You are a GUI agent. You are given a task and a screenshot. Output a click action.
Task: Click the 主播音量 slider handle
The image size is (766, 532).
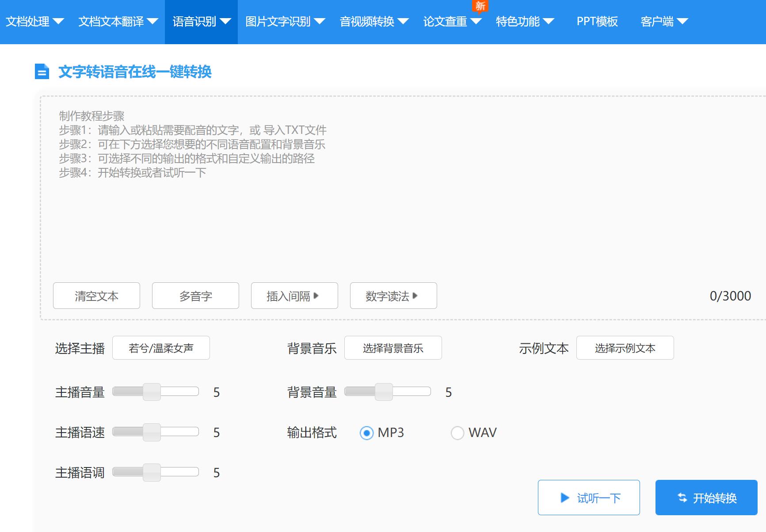[152, 392]
